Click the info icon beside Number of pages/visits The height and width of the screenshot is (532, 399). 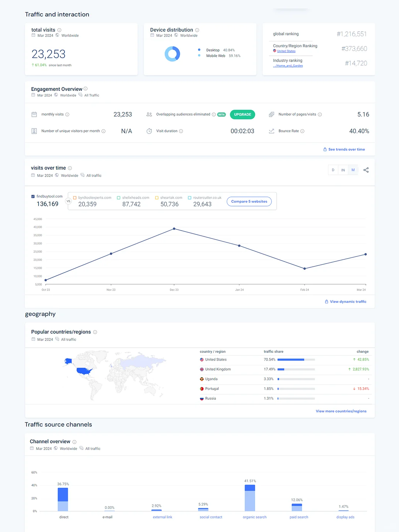click(320, 115)
